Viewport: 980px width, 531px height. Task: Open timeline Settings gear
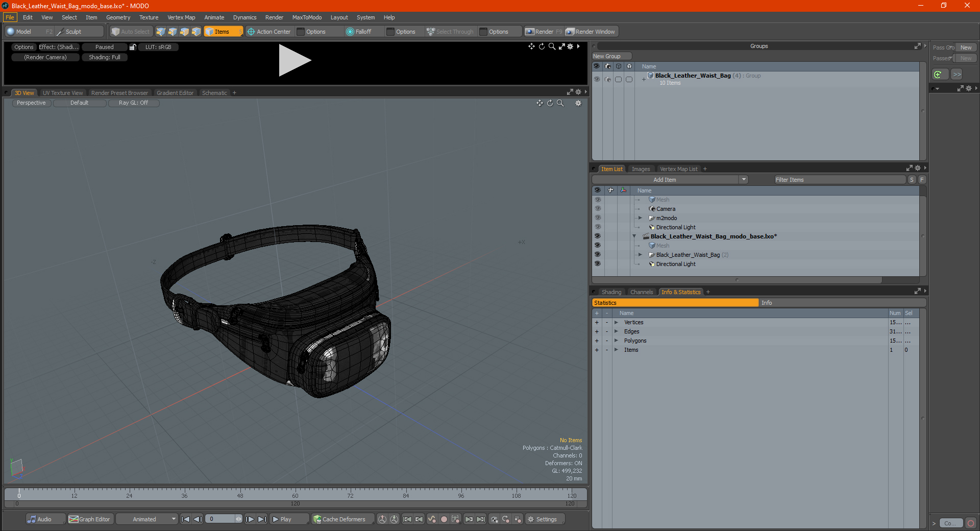pos(545,519)
